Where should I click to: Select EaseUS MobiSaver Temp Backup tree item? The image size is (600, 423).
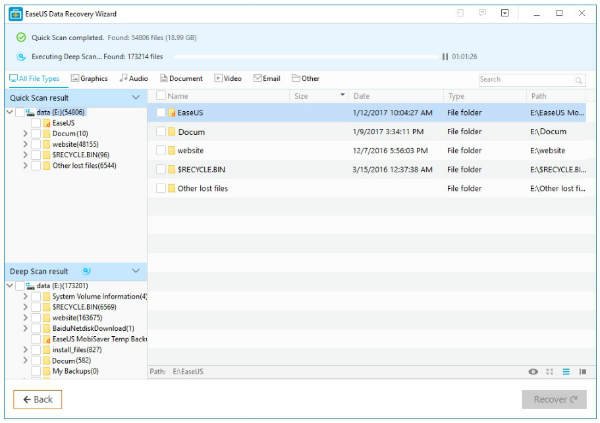99,339
